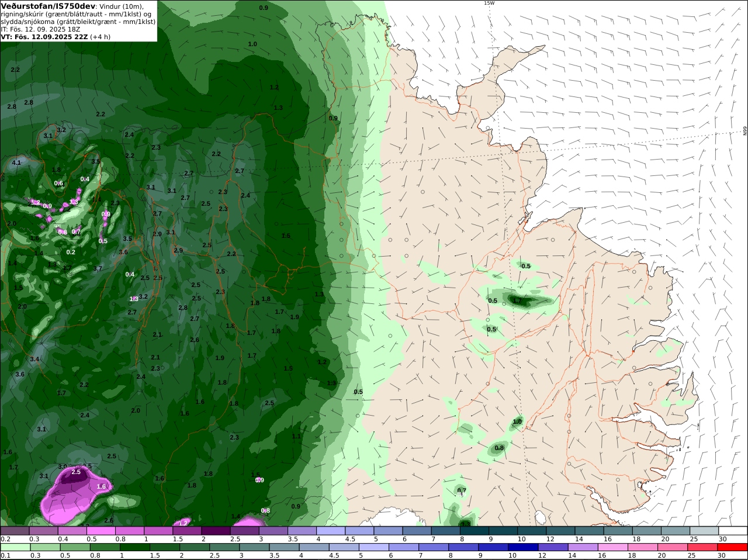The image size is (748, 560).
Task: Click the initial time line "IT: Fös. 12. 09. 2025 18Z"
Action: [x=40, y=29]
